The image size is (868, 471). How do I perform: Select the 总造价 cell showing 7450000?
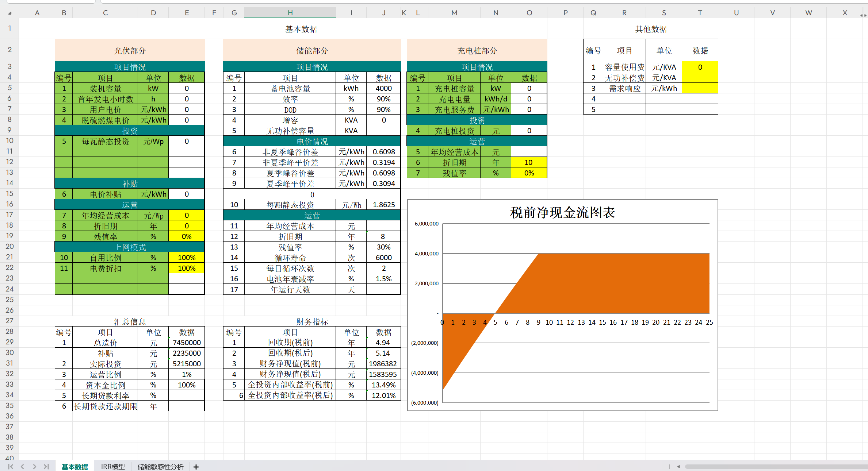[x=187, y=343]
